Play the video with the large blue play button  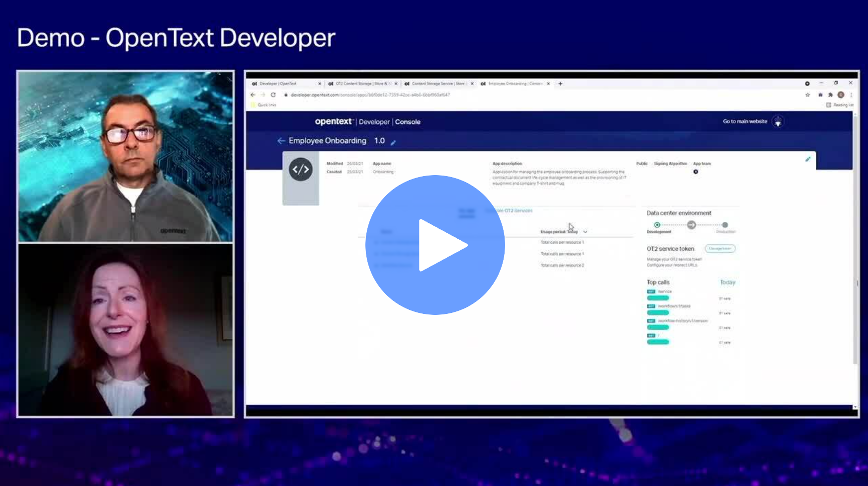tap(435, 245)
